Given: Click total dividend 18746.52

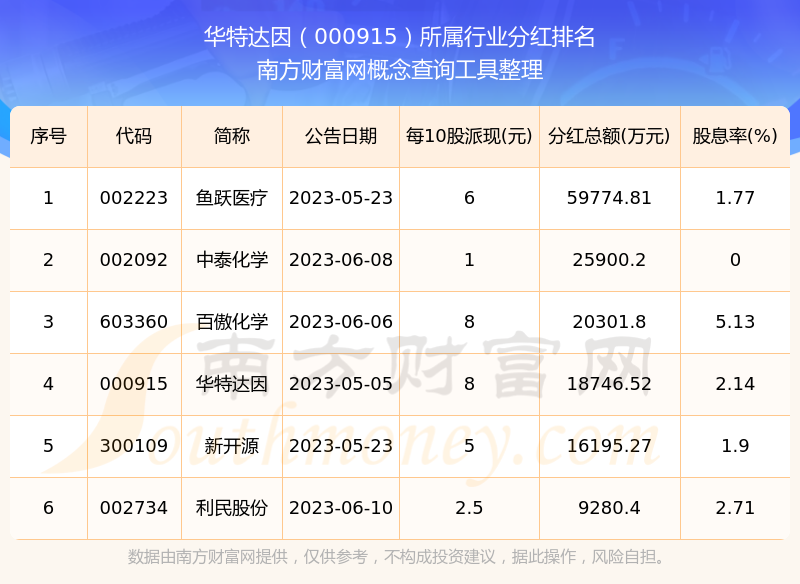Looking at the screenshot, I should [x=609, y=384].
